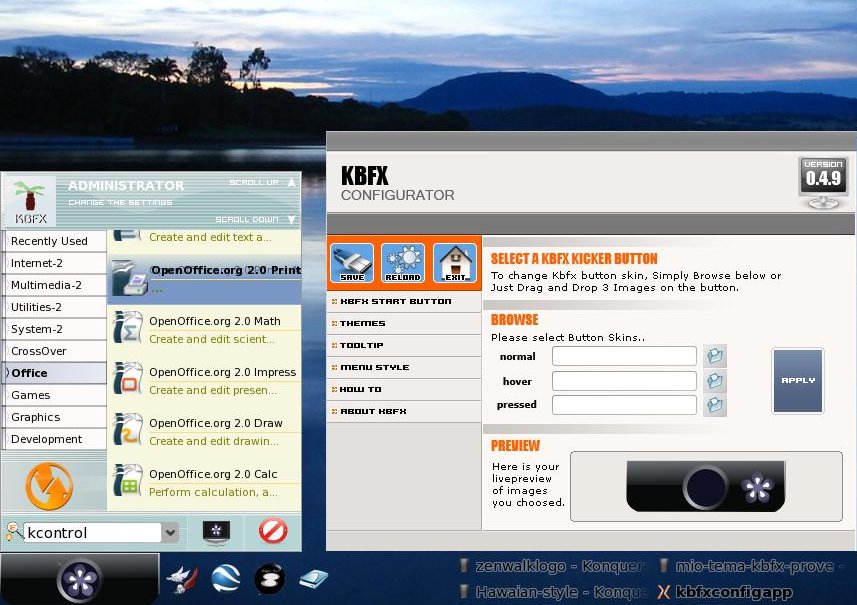Open the How To section
Screen dimensions: 857x605
coord(404,389)
